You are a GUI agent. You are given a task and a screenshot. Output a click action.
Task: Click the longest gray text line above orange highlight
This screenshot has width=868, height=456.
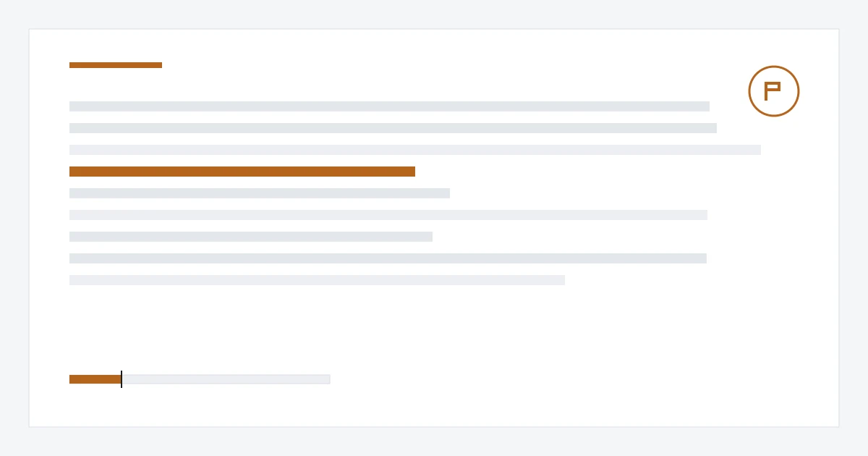click(x=415, y=150)
